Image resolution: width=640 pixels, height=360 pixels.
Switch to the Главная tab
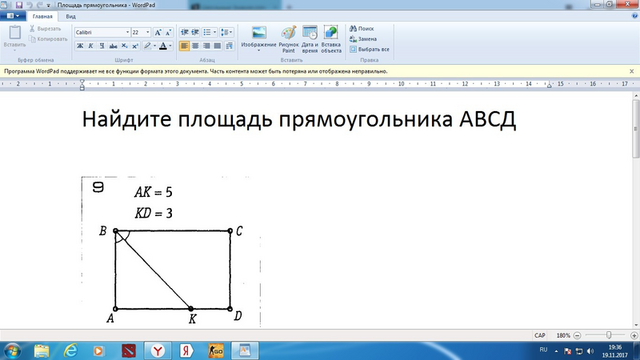tap(42, 16)
